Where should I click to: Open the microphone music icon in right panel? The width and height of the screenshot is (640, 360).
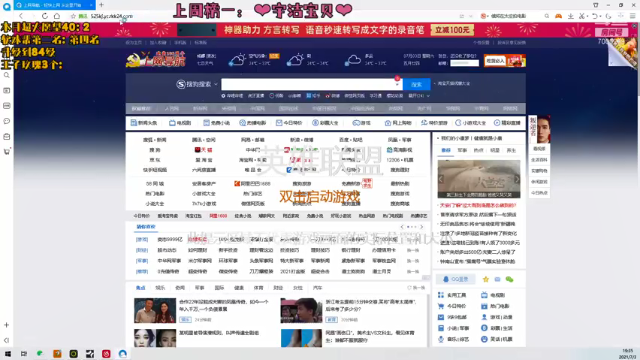pyautogui.click(x=441, y=339)
